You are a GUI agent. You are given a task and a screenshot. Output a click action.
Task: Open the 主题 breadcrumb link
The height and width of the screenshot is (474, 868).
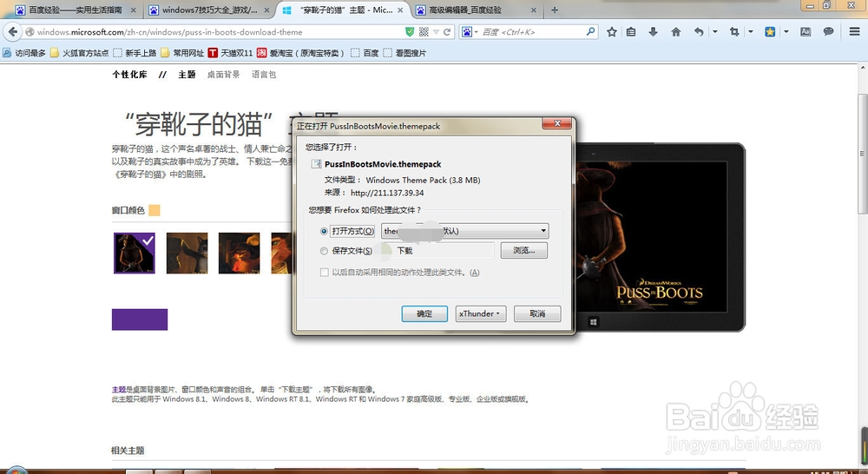coord(187,74)
